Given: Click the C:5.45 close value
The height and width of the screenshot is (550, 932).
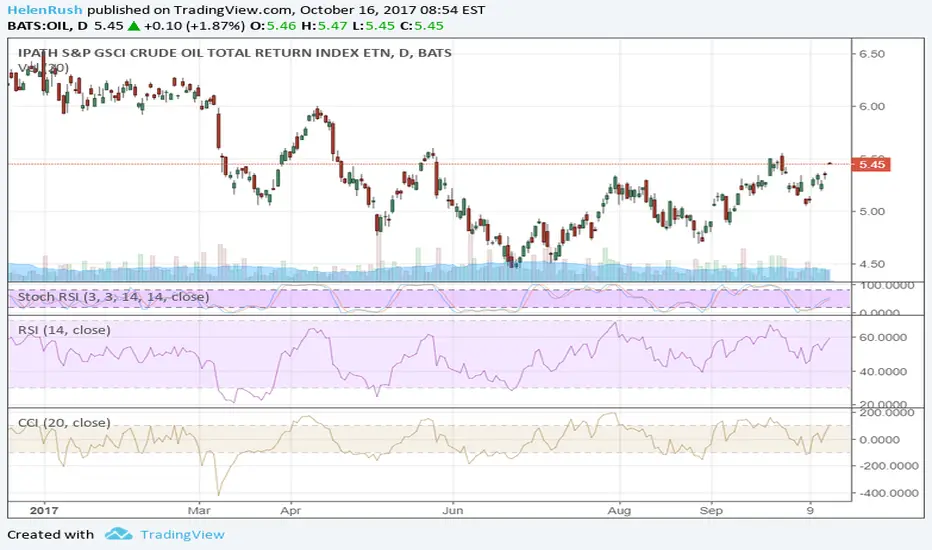Looking at the screenshot, I should (x=421, y=26).
